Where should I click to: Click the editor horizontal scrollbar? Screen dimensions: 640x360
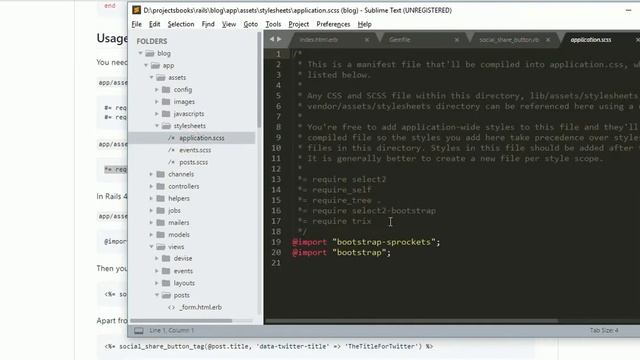pyautogui.click(x=412, y=321)
